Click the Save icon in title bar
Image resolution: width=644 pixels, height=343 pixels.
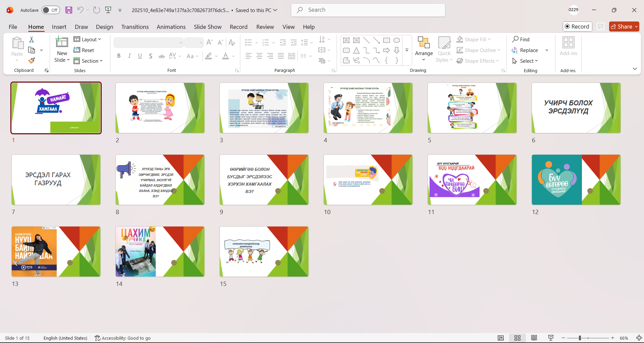[69, 10]
